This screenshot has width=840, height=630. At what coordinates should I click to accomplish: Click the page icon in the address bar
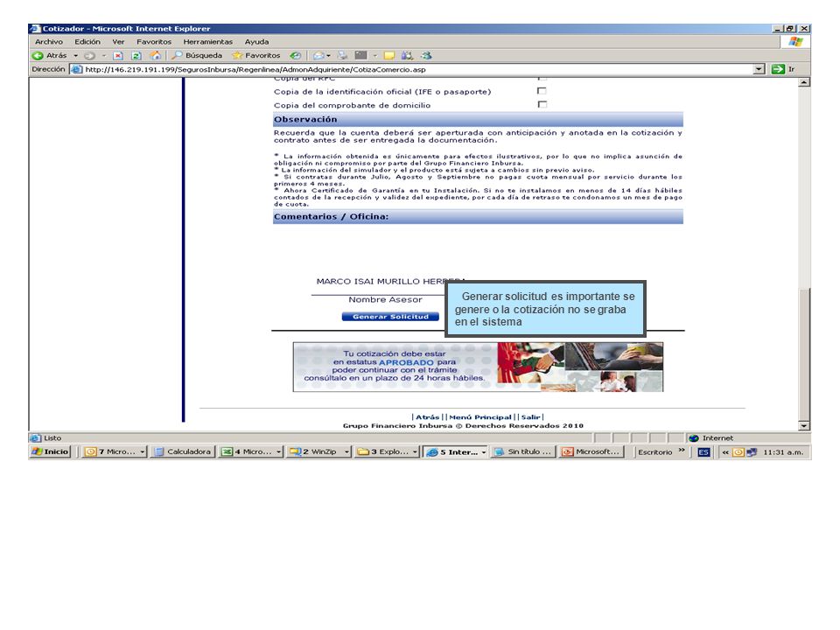77,69
